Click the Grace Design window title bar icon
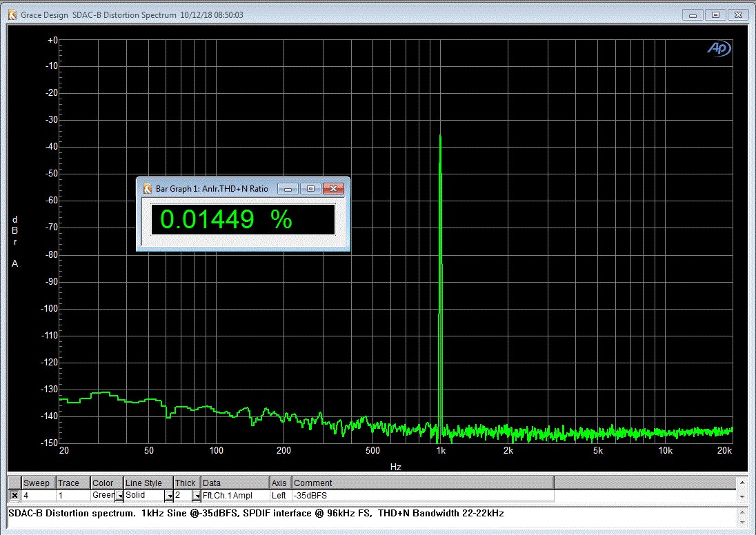Viewport: 756px width, 535px height. [x=10, y=14]
